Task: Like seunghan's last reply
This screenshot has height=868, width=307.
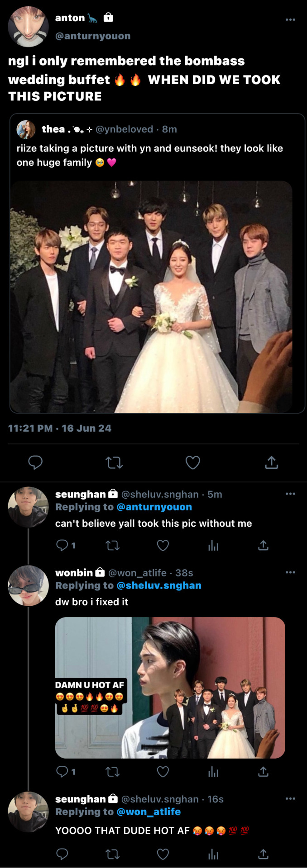Action: [163, 854]
